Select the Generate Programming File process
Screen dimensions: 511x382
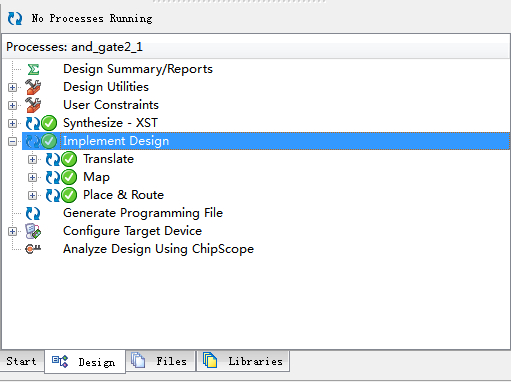point(143,213)
